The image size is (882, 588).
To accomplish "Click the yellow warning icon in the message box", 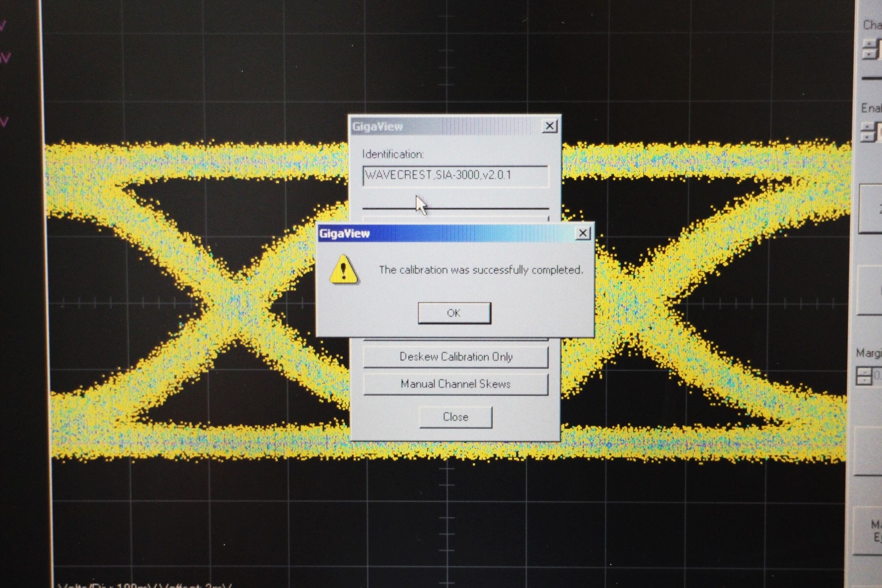I will tap(344, 269).
